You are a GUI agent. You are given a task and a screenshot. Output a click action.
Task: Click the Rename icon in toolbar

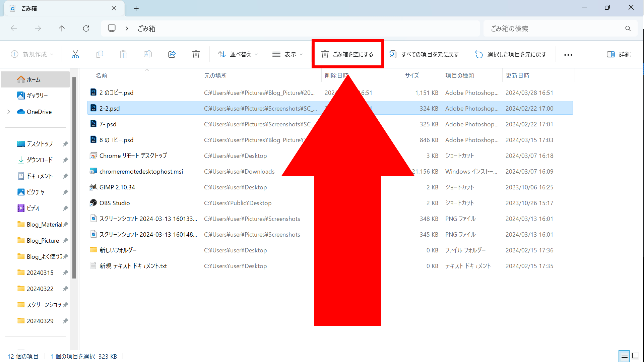tap(148, 54)
